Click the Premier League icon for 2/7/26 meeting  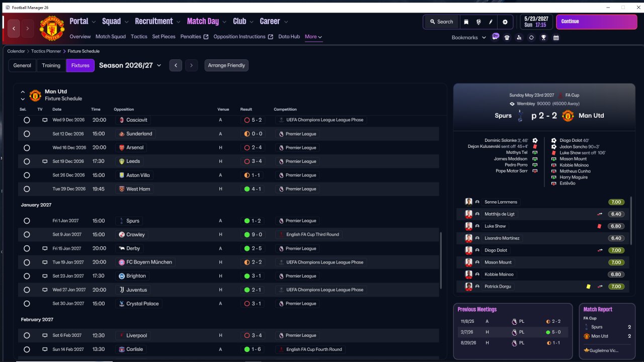(x=514, y=332)
